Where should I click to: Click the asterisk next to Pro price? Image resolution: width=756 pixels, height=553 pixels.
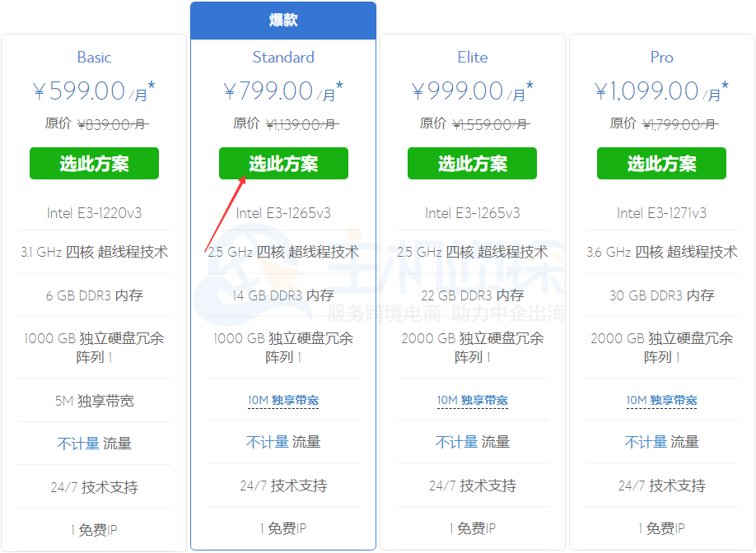(725, 82)
